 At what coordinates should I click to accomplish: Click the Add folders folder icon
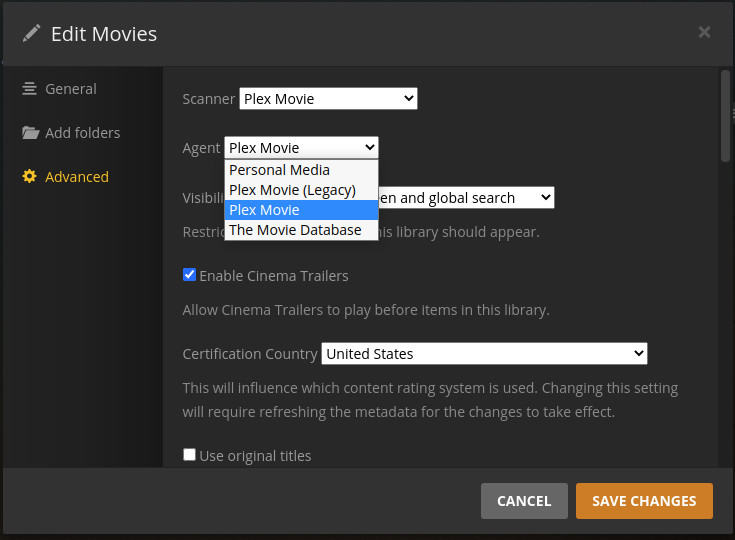[x=30, y=133]
